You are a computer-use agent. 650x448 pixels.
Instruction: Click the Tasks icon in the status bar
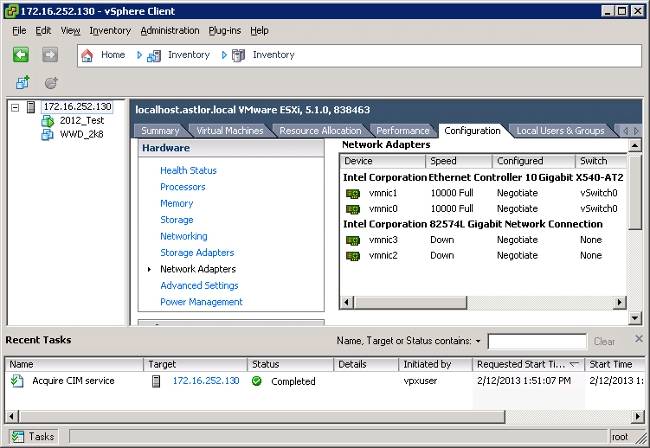pos(18,436)
